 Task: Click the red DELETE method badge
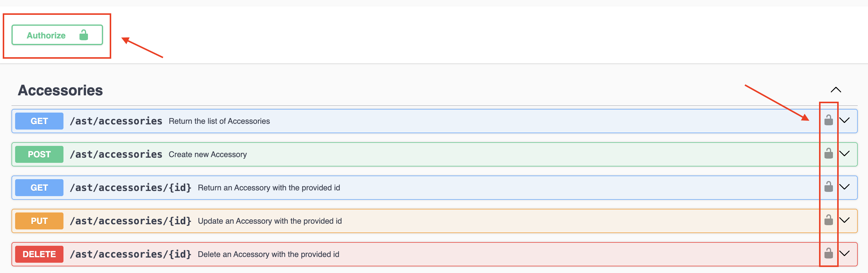[x=39, y=254]
